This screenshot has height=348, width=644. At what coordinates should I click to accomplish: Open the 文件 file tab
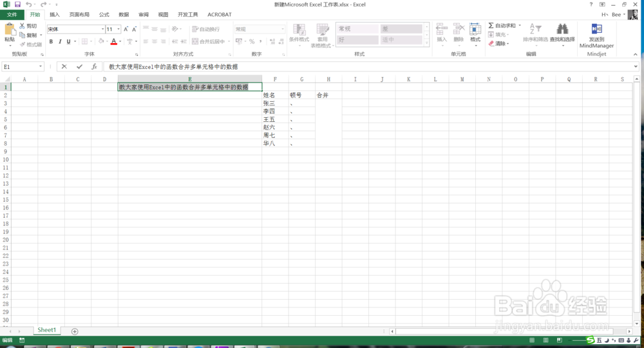coord(12,14)
